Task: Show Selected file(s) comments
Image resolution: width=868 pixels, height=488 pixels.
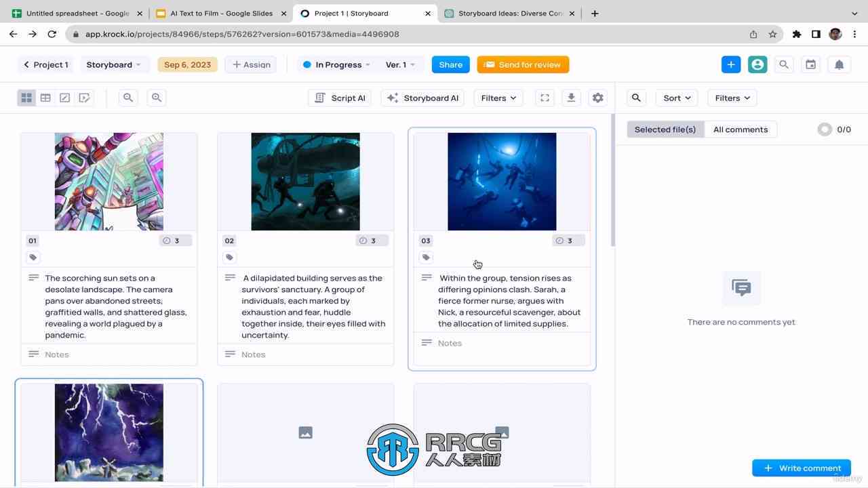Action: point(665,129)
